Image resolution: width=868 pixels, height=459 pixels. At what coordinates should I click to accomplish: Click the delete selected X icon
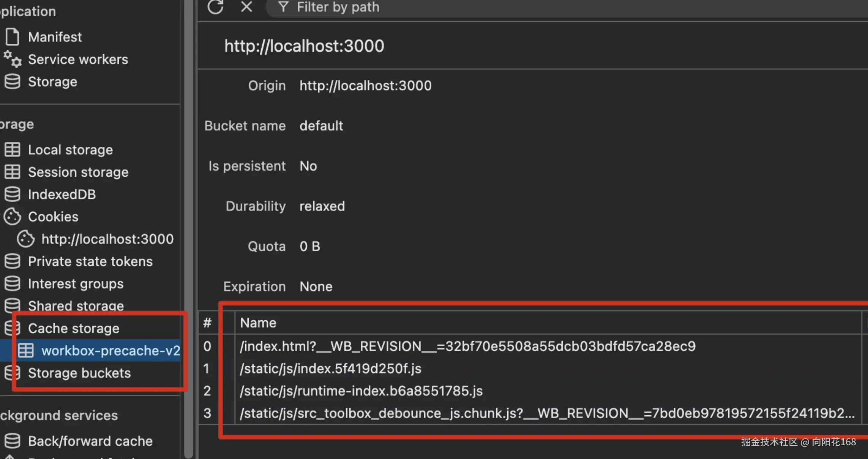tap(246, 7)
